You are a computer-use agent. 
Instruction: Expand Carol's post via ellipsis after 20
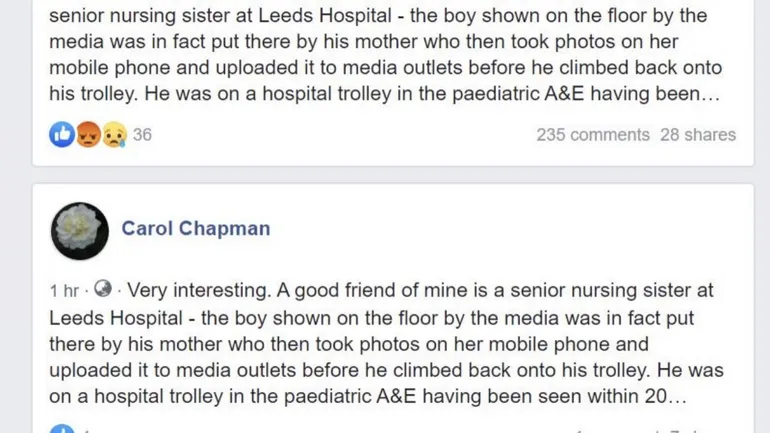click(678, 396)
